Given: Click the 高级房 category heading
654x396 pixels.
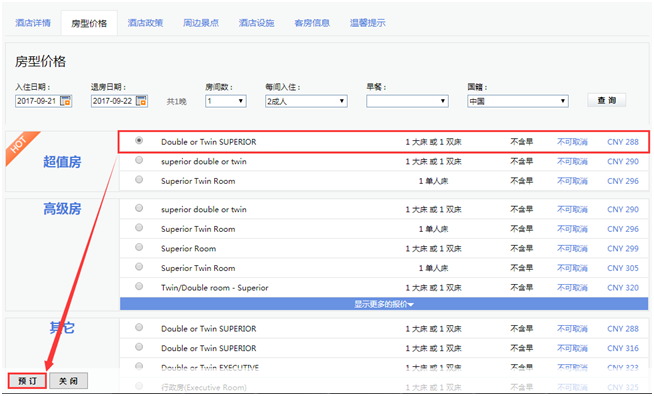Looking at the screenshot, I should (62, 209).
